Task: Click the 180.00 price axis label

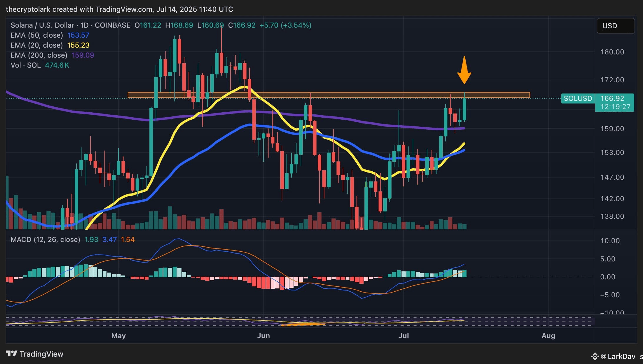Action: coord(612,52)
